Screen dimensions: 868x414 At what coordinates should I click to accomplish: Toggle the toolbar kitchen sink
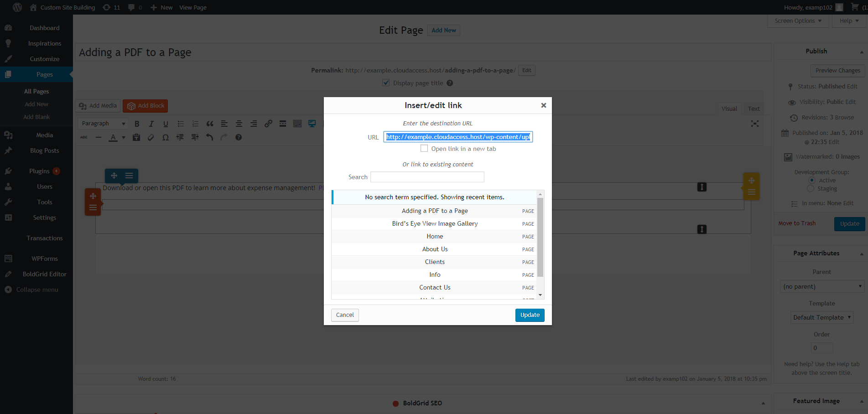click(x=297, y=124)
